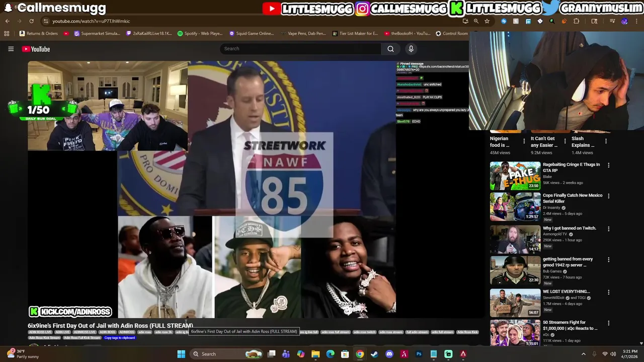This screenshot has width=644, height=362.
Task: Click the YouTube search magnifier button
Action: pos(390,49)
